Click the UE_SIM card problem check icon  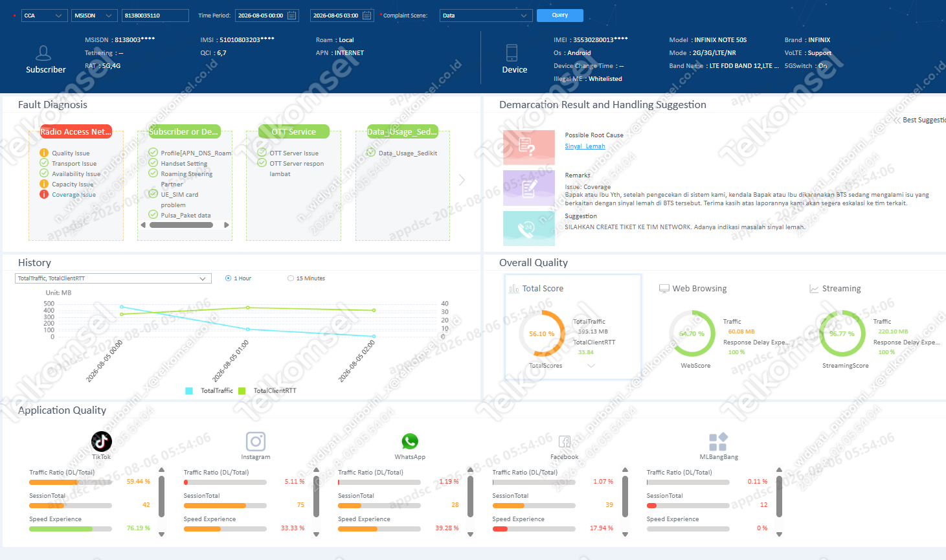coord(153,194)
